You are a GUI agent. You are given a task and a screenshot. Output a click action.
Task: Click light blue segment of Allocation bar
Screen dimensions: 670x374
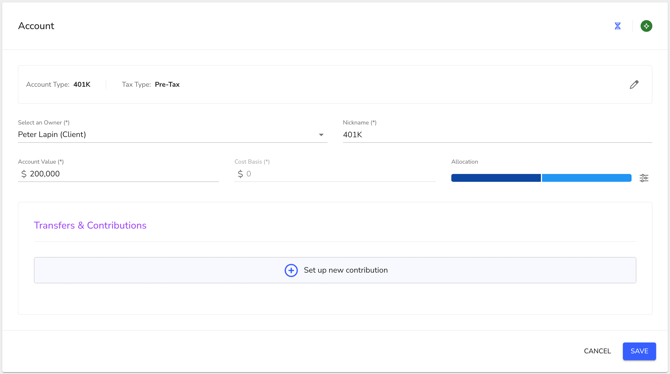tap(587, 178)
